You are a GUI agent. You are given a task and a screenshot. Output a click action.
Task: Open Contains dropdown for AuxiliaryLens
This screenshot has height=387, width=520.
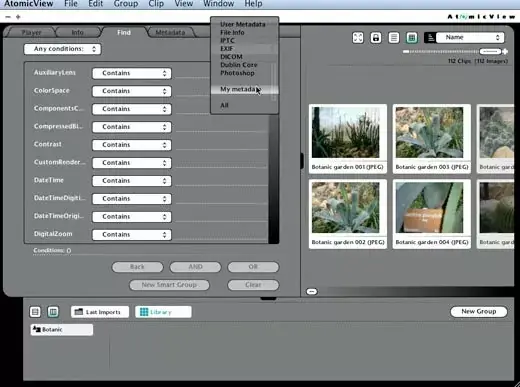(132, 73)
